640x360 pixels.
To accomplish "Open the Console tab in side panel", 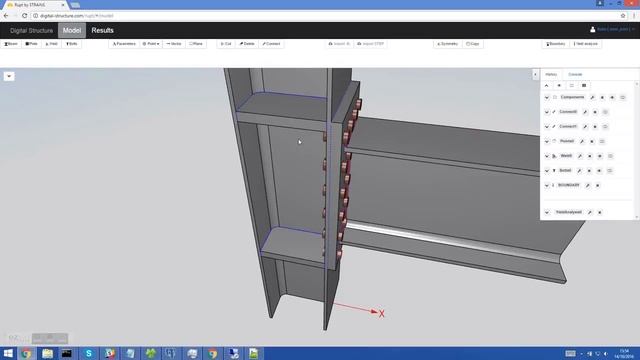I will pos(575,74).
